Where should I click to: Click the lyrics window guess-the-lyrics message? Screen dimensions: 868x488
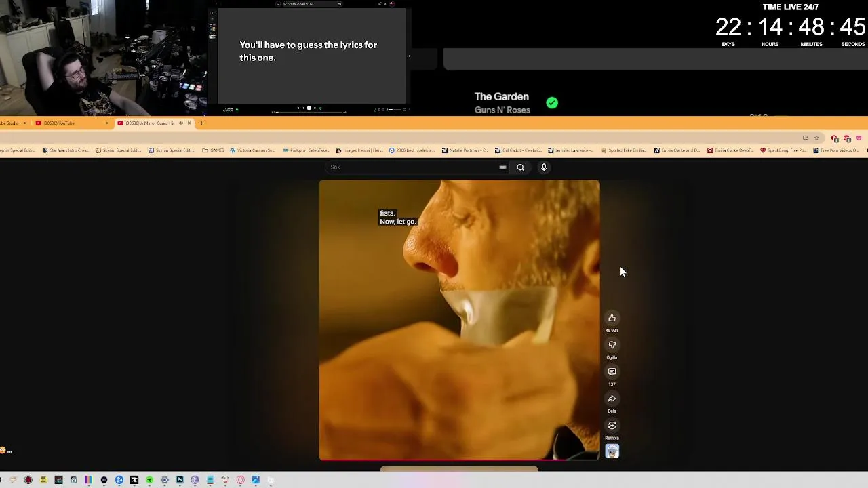coord(308,51)
